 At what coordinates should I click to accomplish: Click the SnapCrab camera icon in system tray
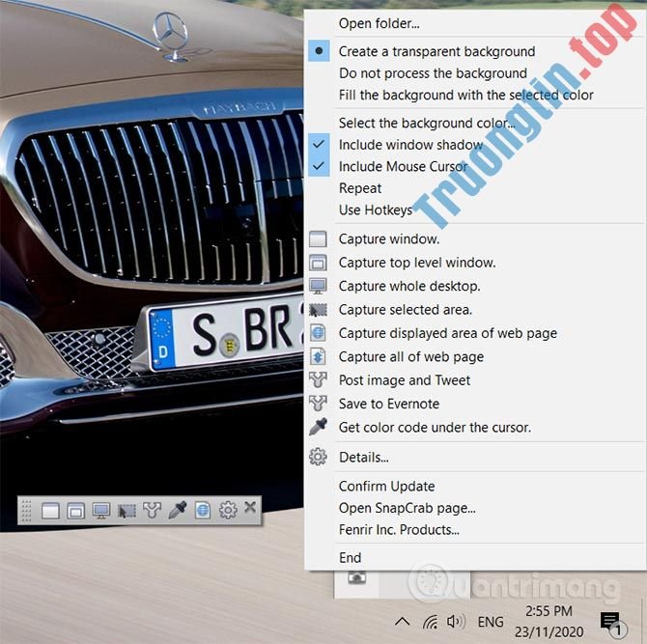pyautogui.click(x=356, y=577)
